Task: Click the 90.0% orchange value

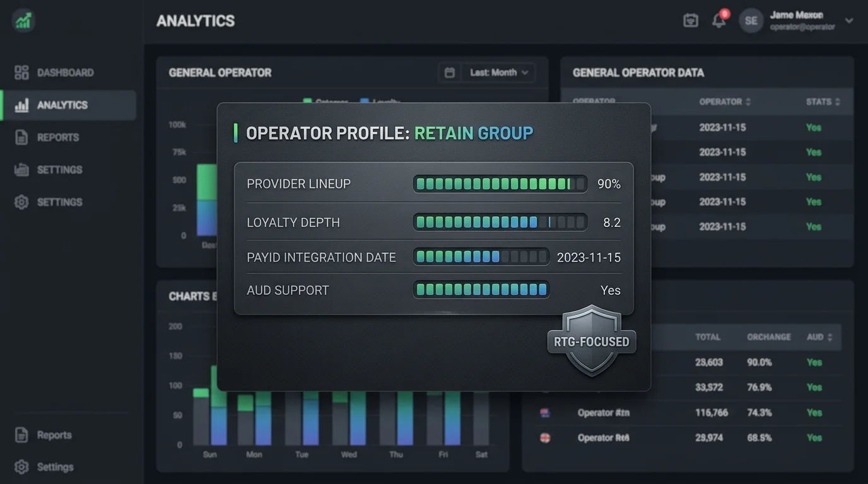Action: (x=759, y=362)
